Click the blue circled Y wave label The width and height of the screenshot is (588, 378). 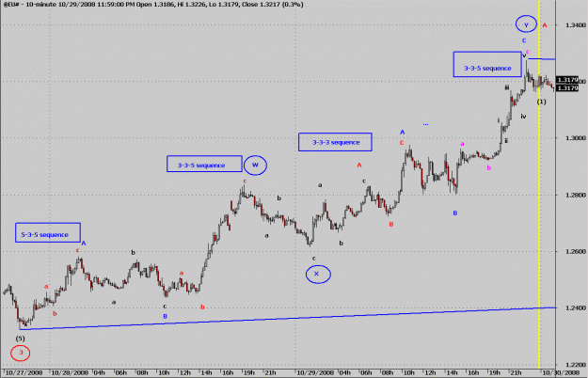coord(526,24)
